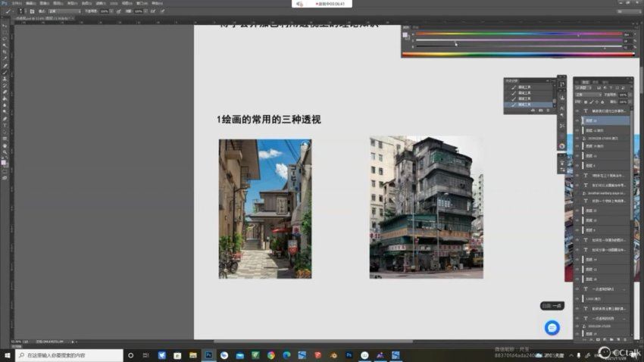Select the Clone Stamp tool
This screenshot has width=644, height=362.
5,79
